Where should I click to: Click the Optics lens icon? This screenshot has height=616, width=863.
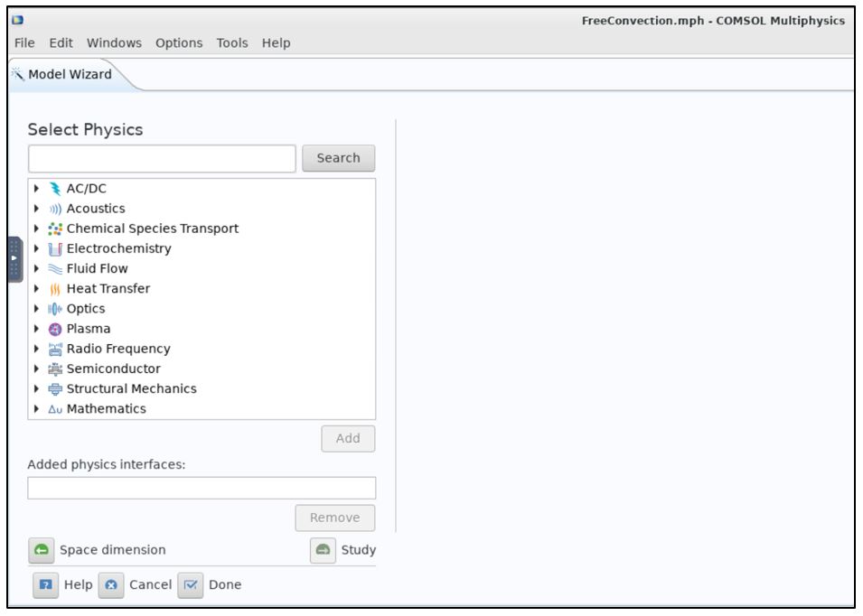click(x=55, y=309)
